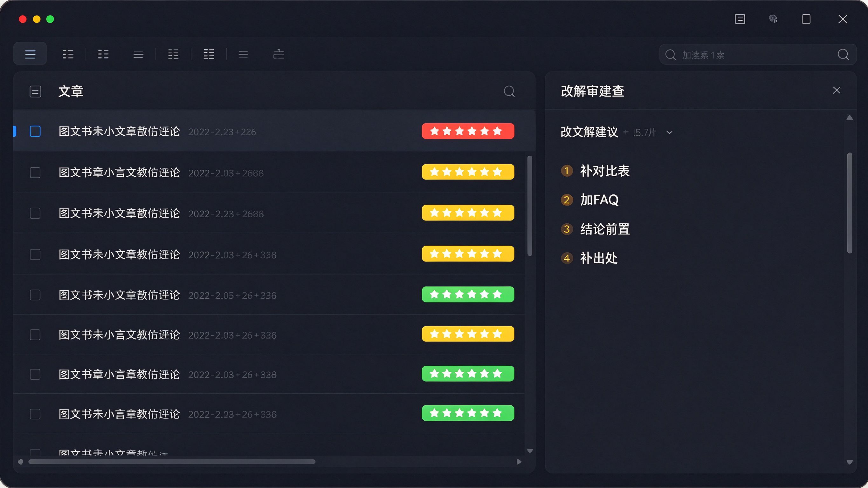Open the search icon in 文章 header
This screenshot has width=868, height=488.
509,91
